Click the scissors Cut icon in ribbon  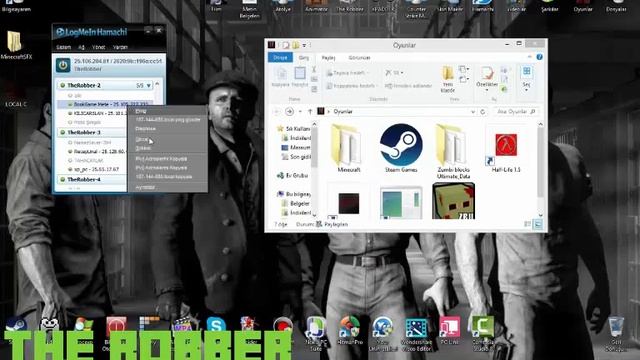pos(314,70)
